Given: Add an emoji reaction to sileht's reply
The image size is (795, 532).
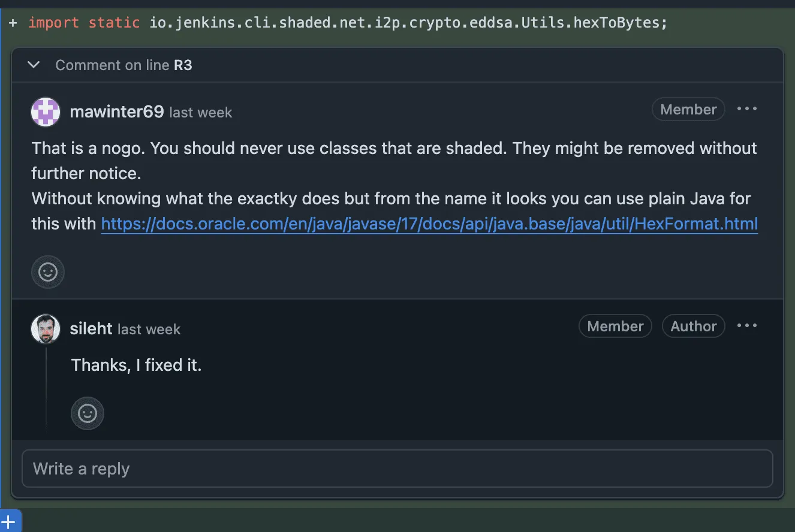Looking at the screenshot, I should point(88,413).
